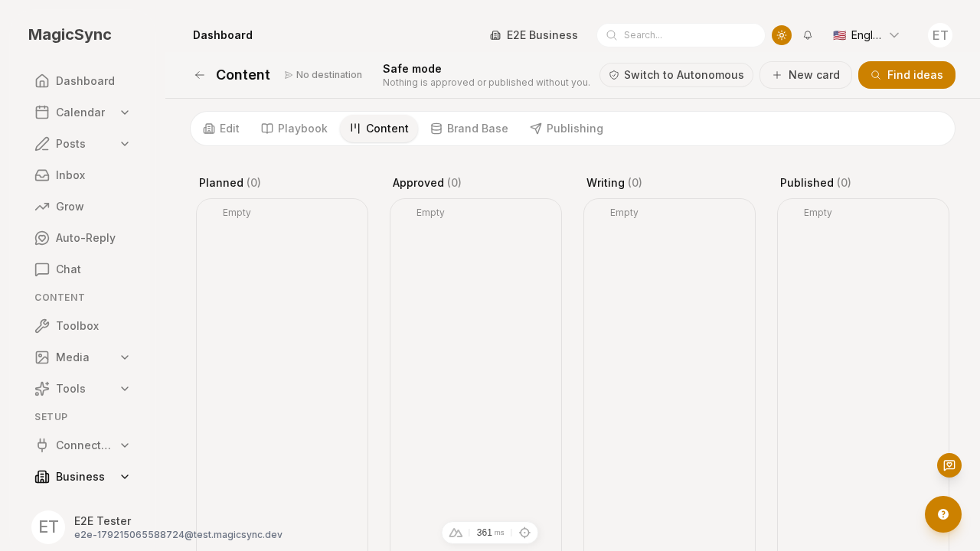Expand the Calendar submenu chevron
Viewport: 980px width, 551px height.
tap(125, 112)
